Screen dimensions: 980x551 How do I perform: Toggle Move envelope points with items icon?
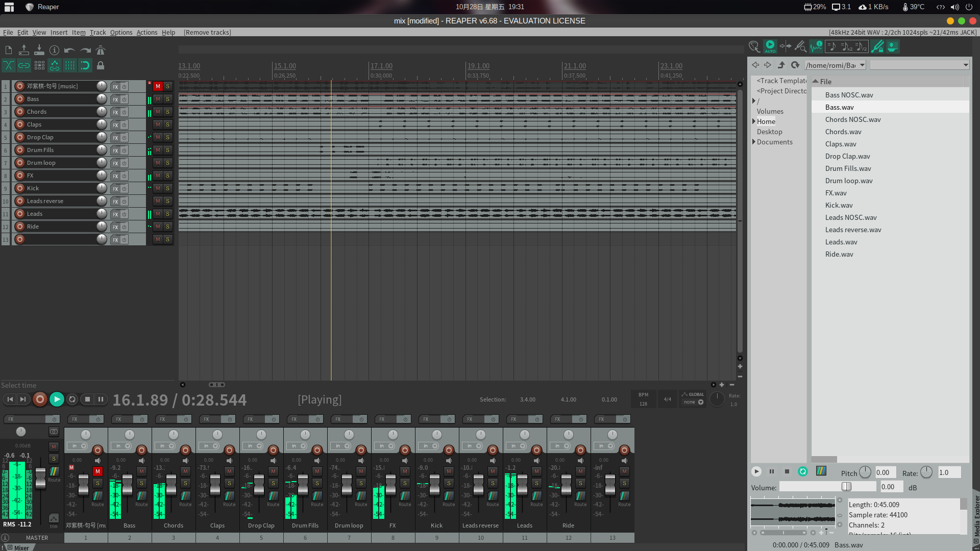[x=55, y=65]
